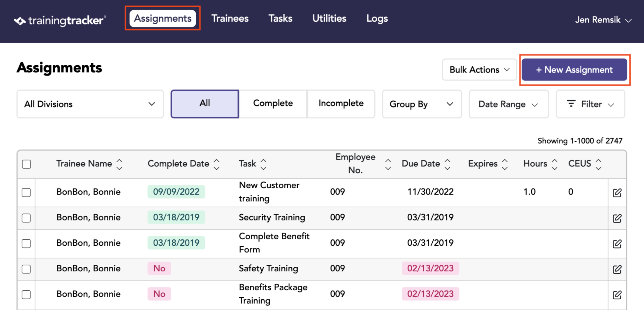
Task: Show Incomplete assignments only
Action: coord(341,104)
